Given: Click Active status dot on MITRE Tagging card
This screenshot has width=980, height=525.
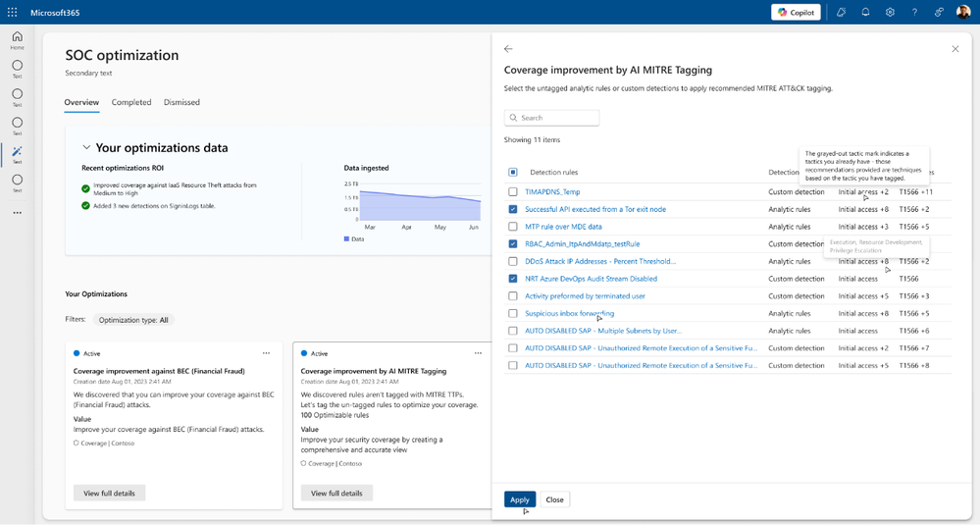Looking at the screenshot, I should pyautogui.click(x=304, y=353).
